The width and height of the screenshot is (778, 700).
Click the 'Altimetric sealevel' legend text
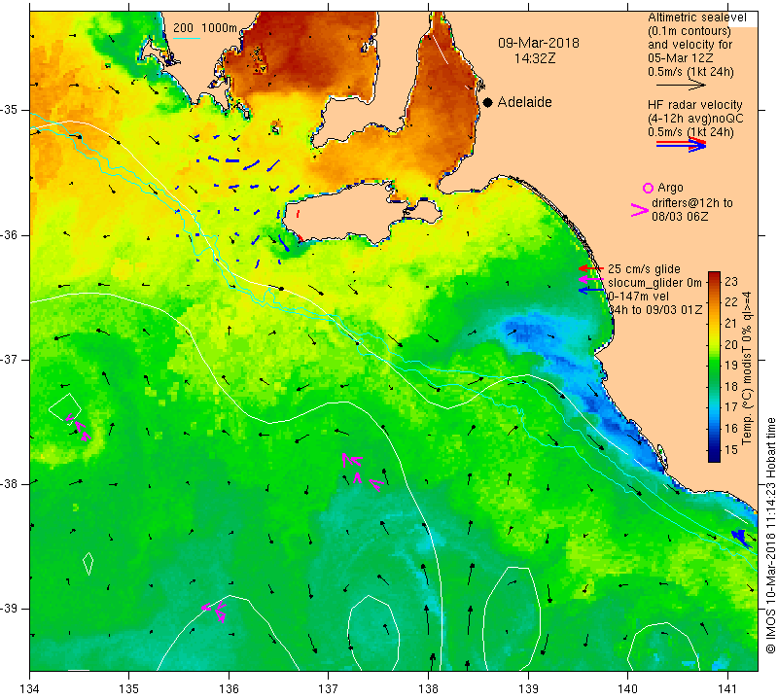pyautogui.click(x=696, y=17)
